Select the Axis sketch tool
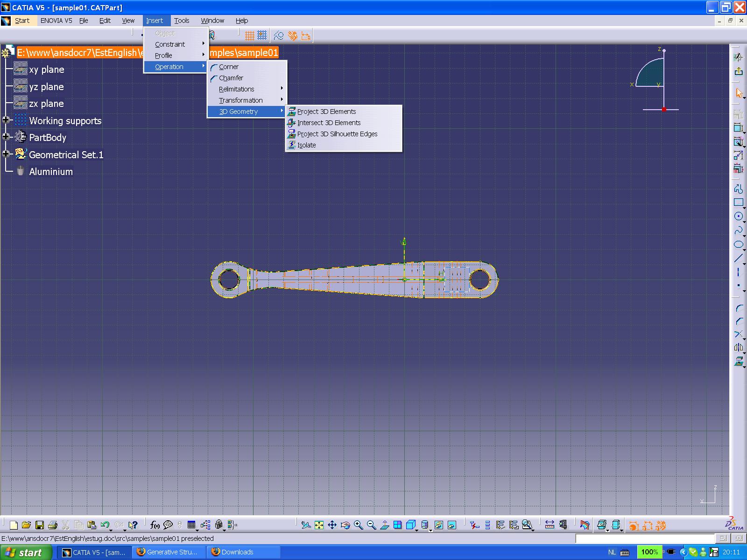The height and width of the screenshot is (560, 747). [x=739, y=272]
